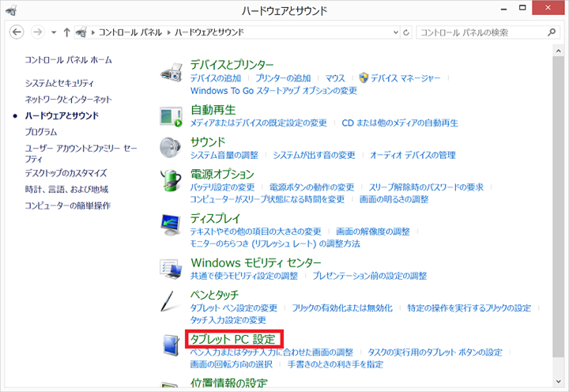The width and height of the screenshot is (569, 392).
Task: Open the マウス settings link
Action: click(x=335, y=78)
